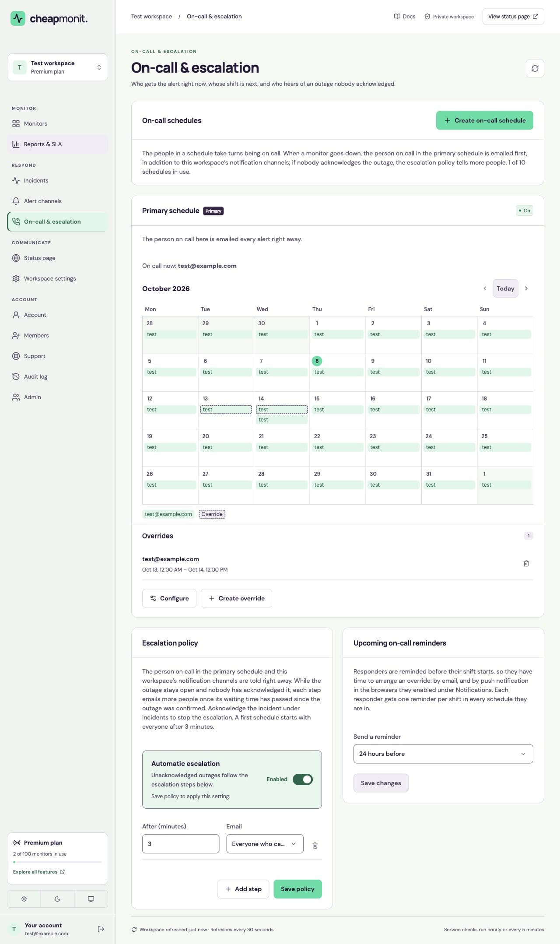
Task: Open the Email recipients dropdown
Action: click(265, 843)
